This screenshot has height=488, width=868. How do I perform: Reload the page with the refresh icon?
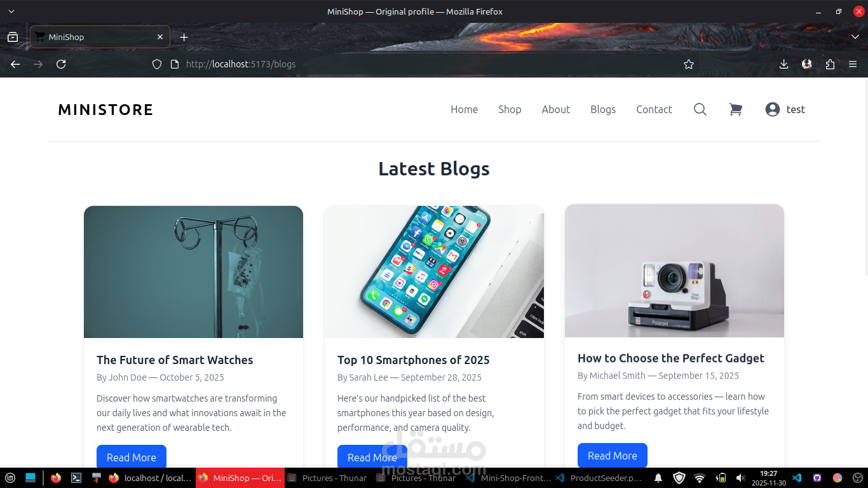61,64
